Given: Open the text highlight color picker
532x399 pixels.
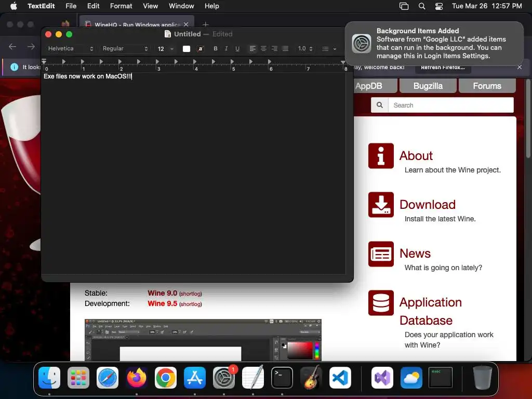Looking at the screenshot, I should point(201,48).
